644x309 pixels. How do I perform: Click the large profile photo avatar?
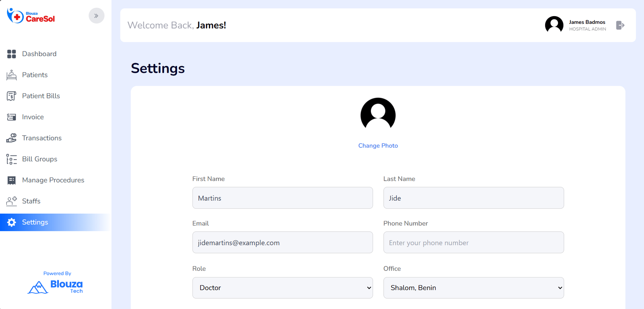(378, 115)
